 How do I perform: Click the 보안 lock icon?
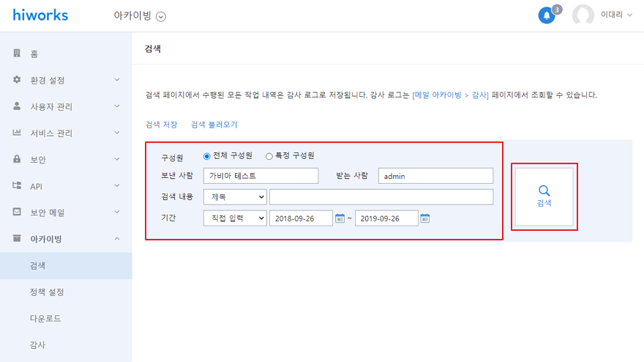point(17,159)
